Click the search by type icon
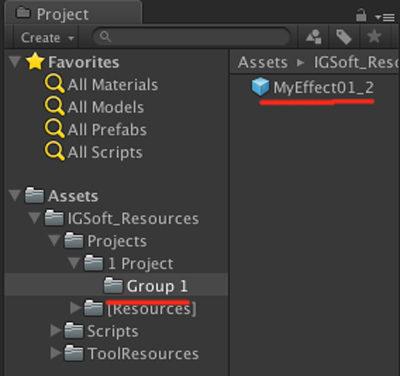 pyautogui.click(x=314, y=37)
